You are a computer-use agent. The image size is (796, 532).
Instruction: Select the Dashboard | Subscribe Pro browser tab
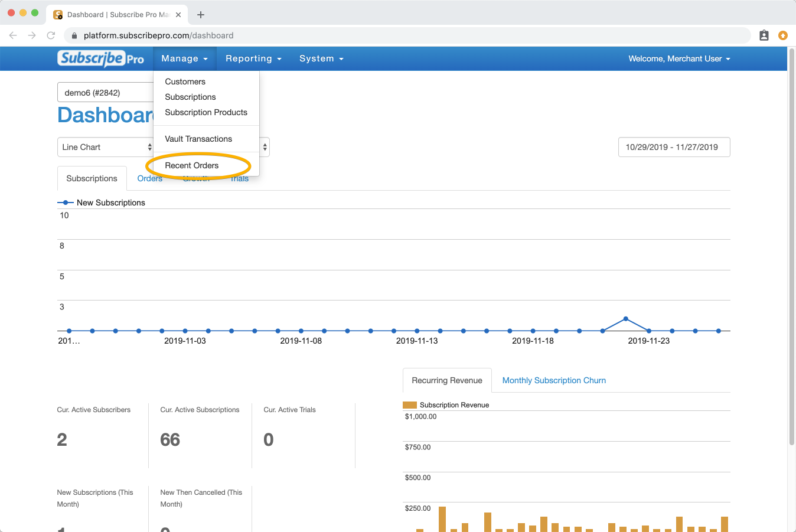[x=118, y=15]
